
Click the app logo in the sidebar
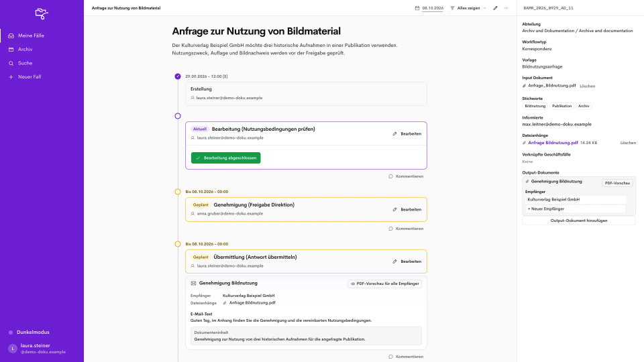[42, 13]
